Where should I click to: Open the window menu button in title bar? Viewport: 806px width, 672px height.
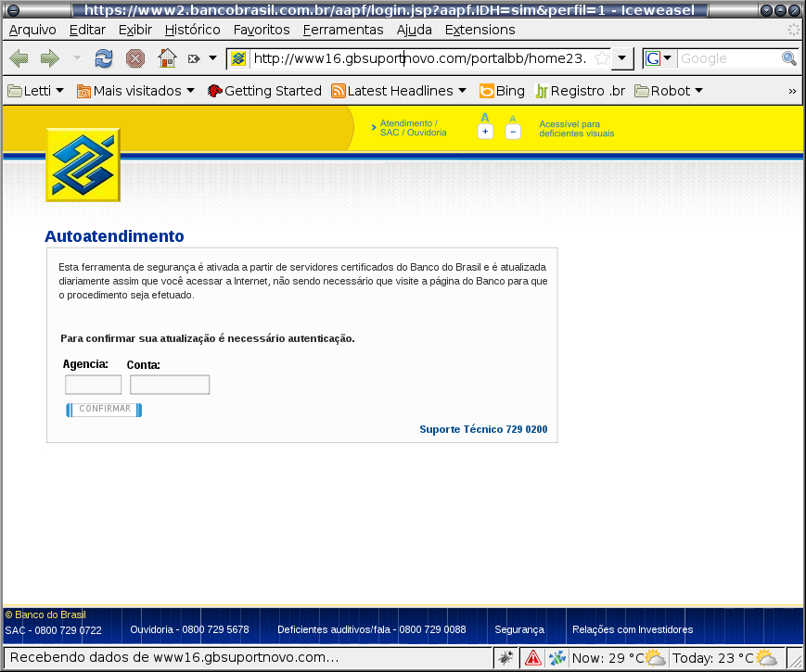tap(13, 10)
